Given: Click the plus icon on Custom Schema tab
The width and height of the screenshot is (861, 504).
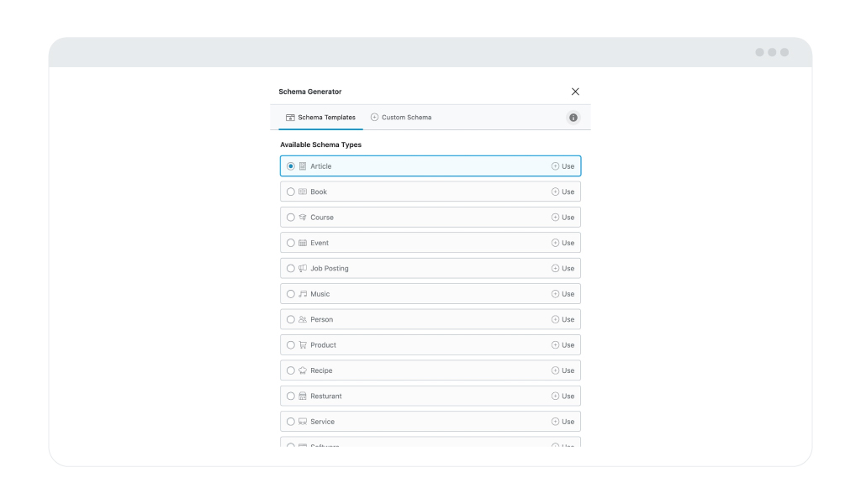Looking at the screenshot, I should pos(374,118).
